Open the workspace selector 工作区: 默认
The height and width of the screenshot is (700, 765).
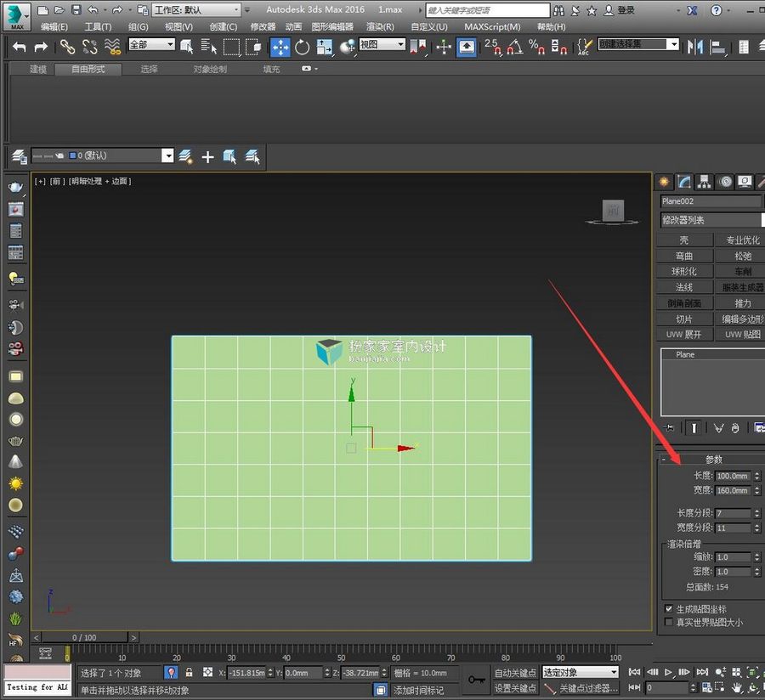tap(195, 9)
